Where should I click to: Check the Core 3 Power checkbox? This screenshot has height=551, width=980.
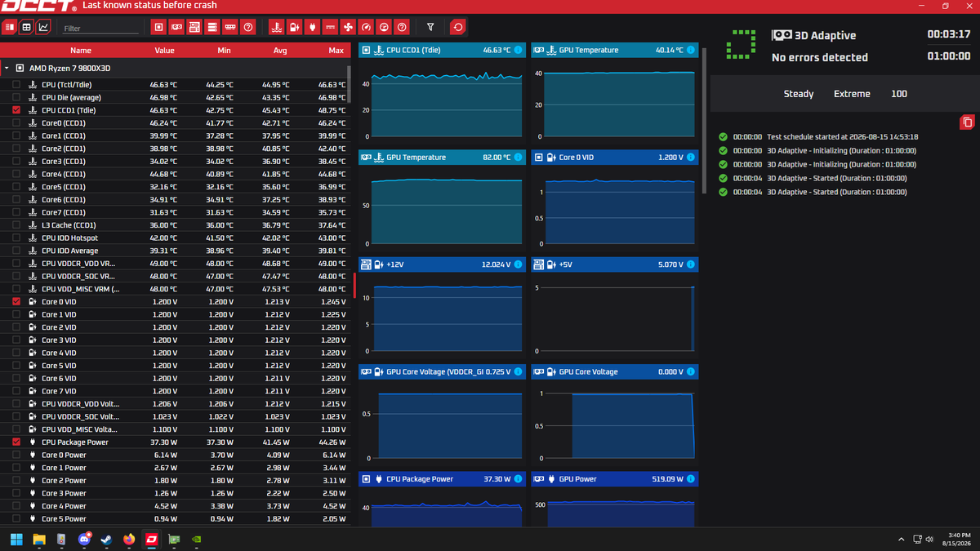click(17, 493)
